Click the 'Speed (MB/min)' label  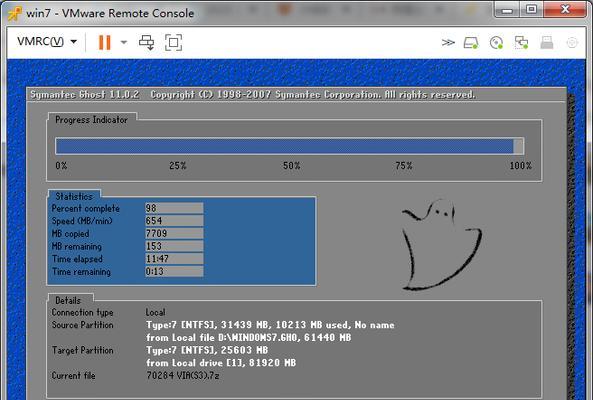click(x=82, y=221)
